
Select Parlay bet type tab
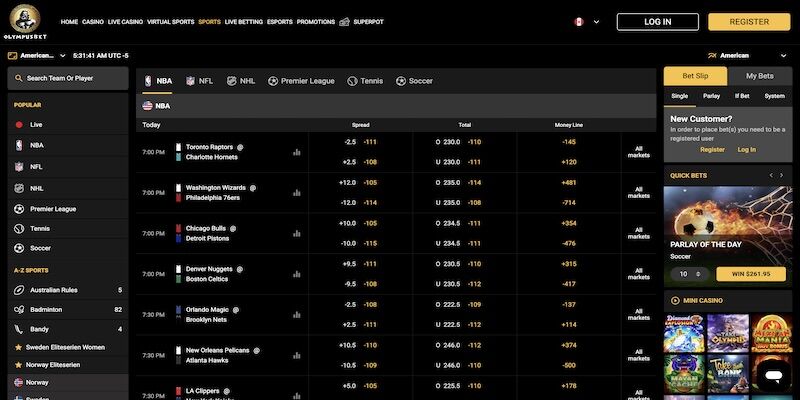[711, 96]
